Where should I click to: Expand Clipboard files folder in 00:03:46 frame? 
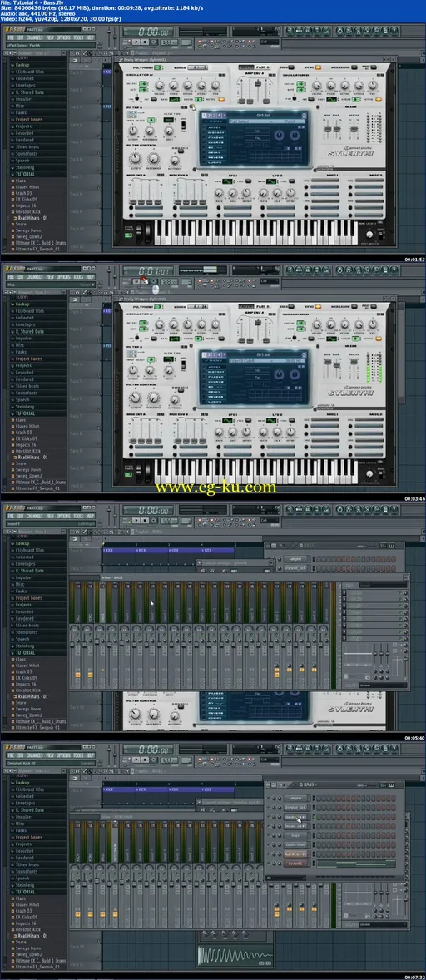(29, 310)
